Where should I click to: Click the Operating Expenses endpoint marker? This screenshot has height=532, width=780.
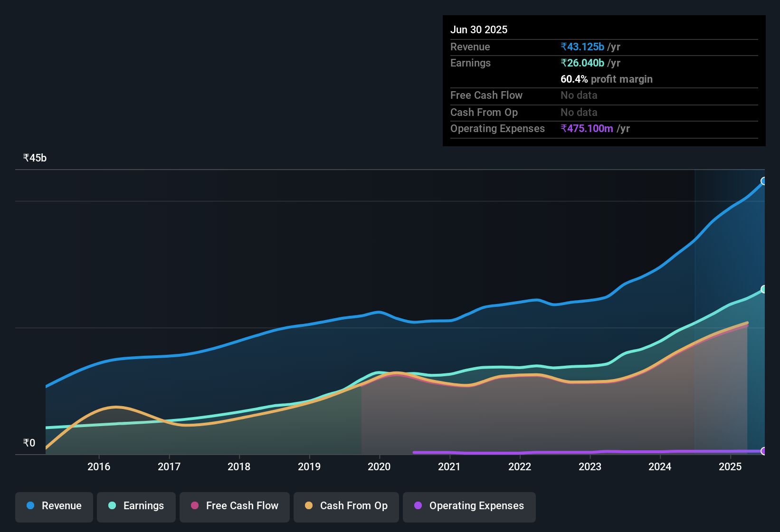[764, 452]
